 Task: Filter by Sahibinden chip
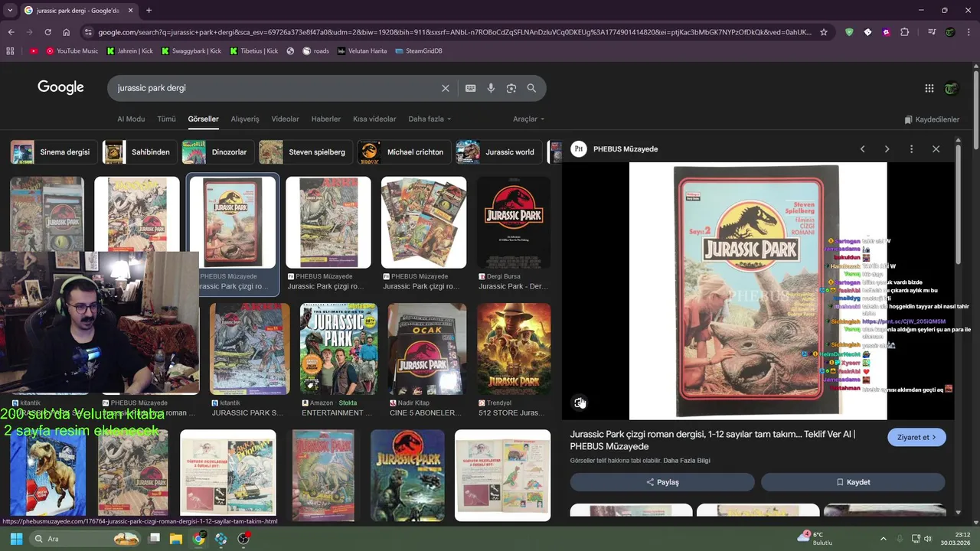[x=140, y=152]
